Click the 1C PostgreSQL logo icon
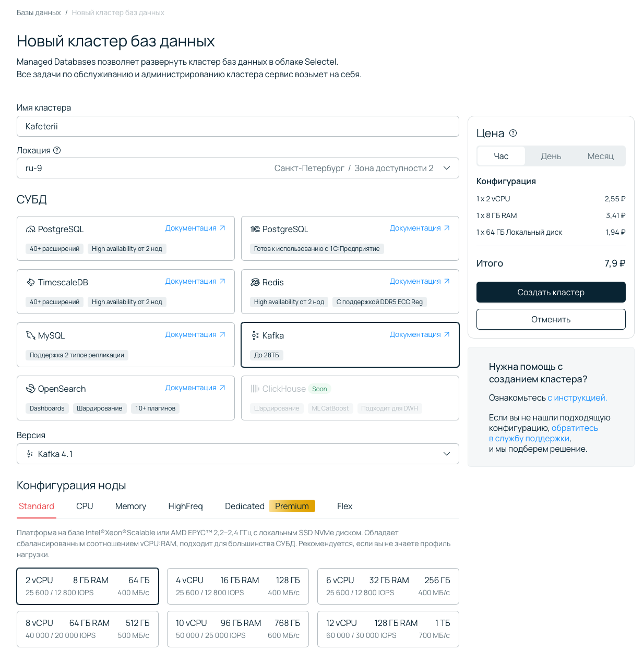Image resolution: width=644 pixels, height=651 pixels. [255, 229]
